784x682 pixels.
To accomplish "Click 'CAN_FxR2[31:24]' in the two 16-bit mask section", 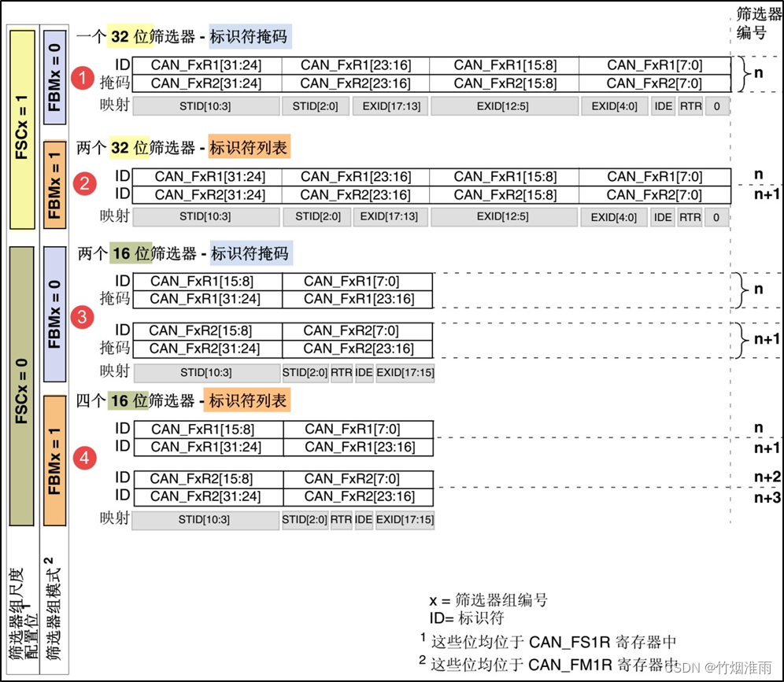I will 205,348.
